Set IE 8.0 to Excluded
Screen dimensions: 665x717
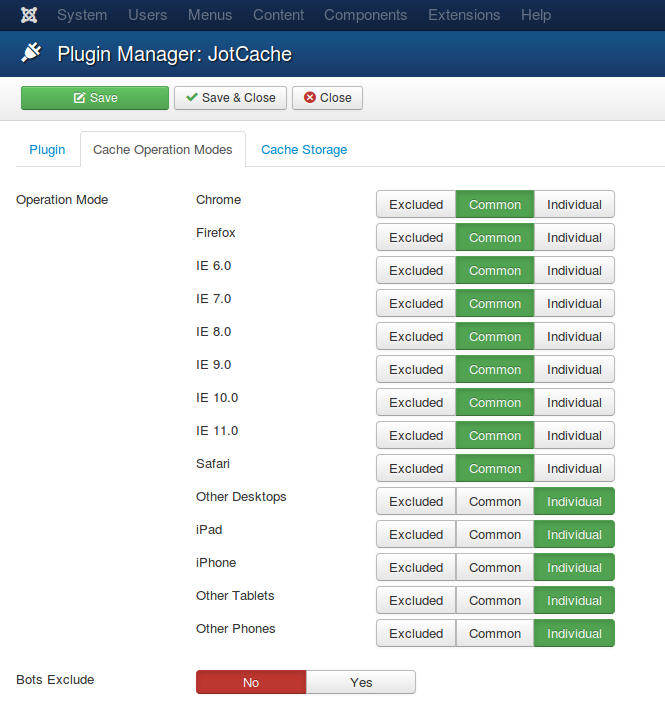[416, 336]
